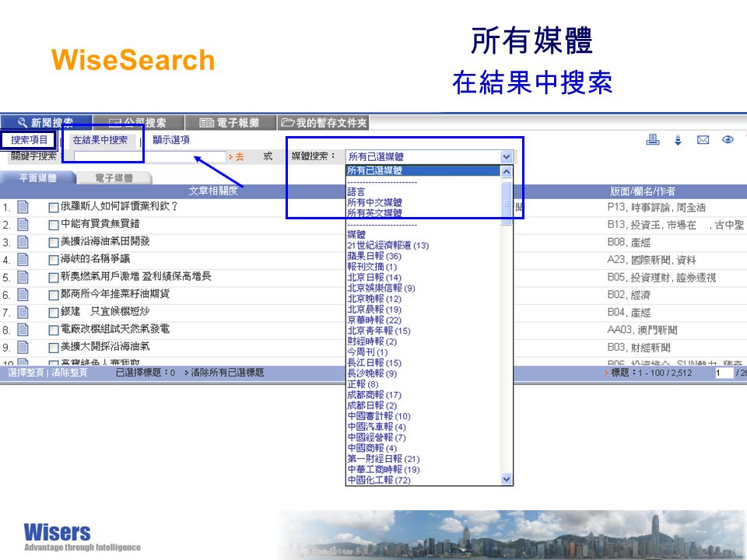This screenshot has width=747, height=560.
Task: Check the box for 海峽的名稱爭議
Action: pyautogui.click(x=54, y=261)
